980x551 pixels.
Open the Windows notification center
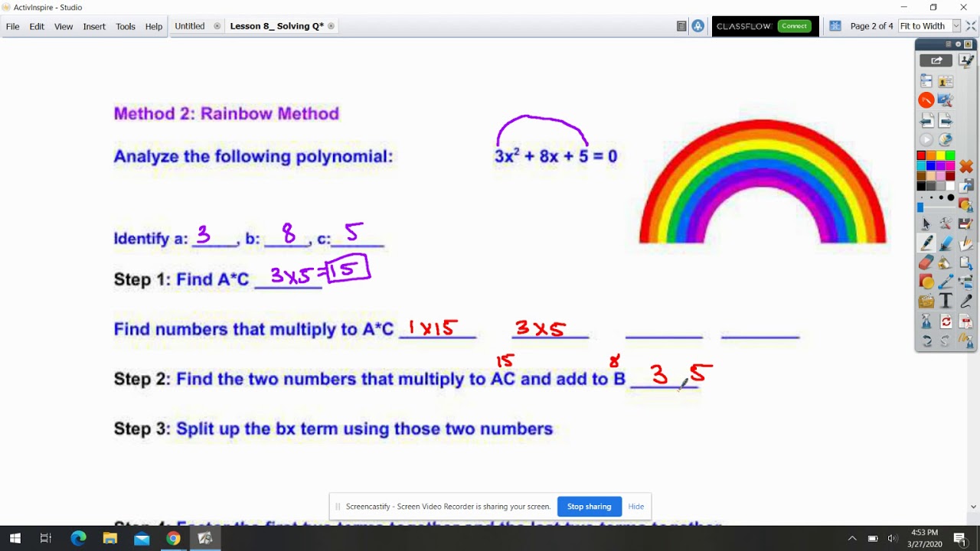[959, 539]
